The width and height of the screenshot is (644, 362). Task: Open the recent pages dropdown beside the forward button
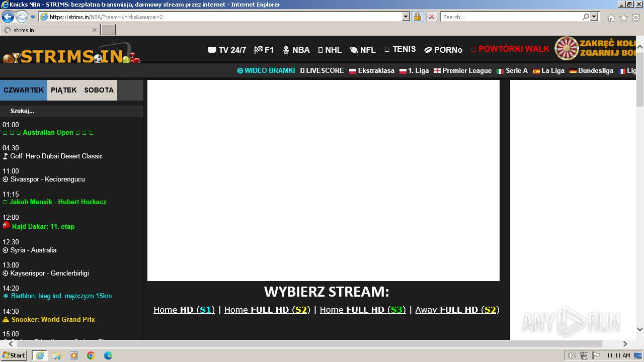click(33, 17)
